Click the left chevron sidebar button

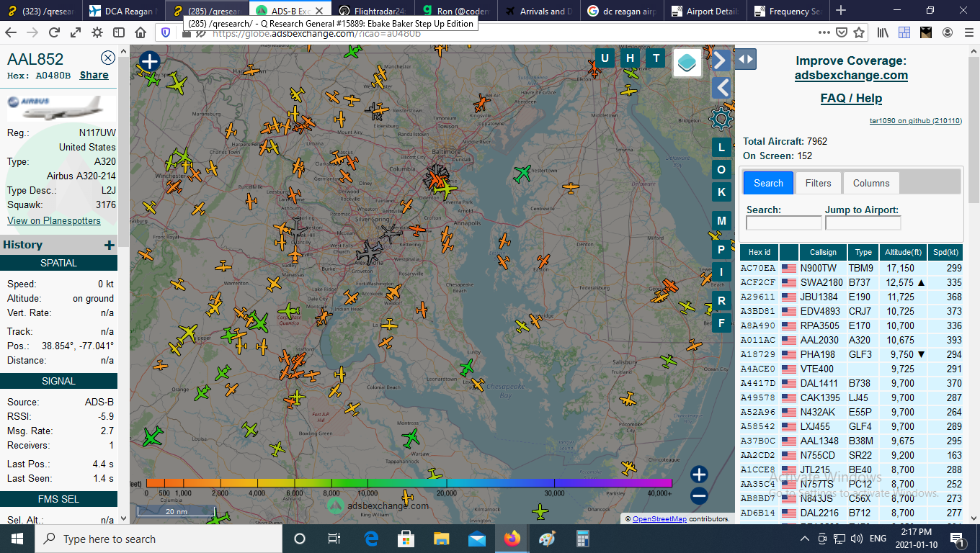tap(721, 88)
